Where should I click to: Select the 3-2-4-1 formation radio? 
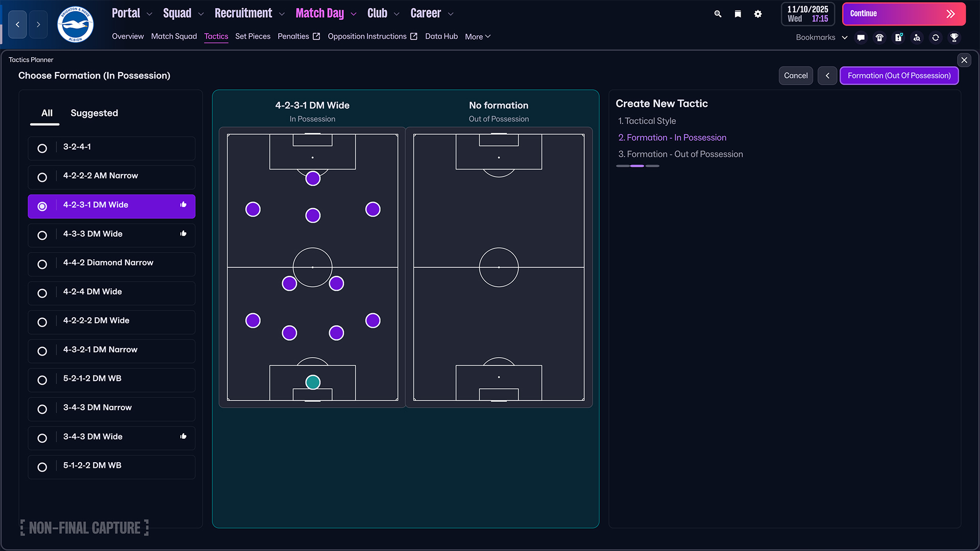pos(42,148)
